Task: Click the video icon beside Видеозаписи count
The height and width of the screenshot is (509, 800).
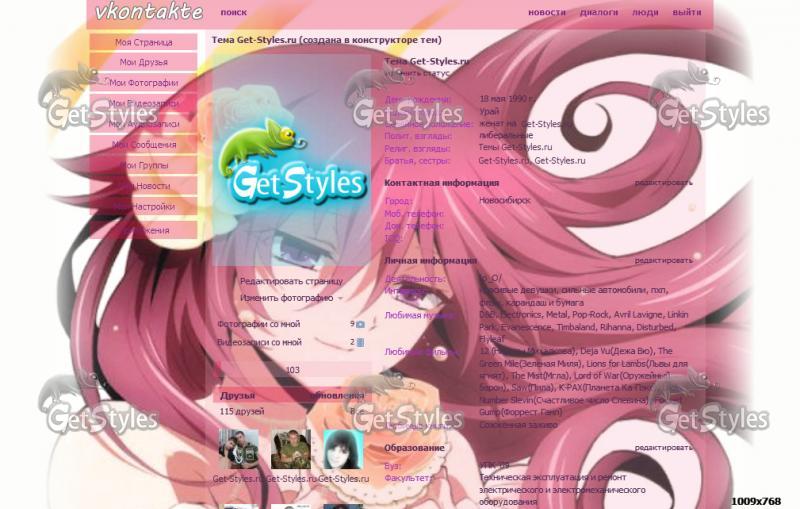Action: pyautogui.click(x=360, y=342)
